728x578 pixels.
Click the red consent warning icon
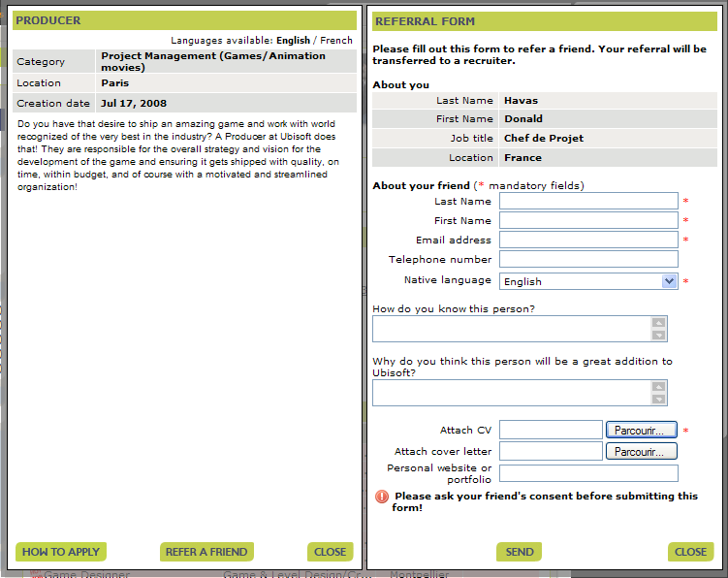382,497
